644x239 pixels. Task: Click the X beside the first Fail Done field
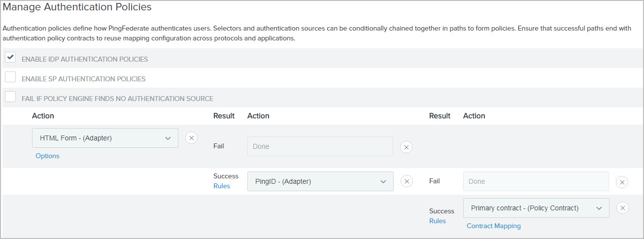(406, 147)
